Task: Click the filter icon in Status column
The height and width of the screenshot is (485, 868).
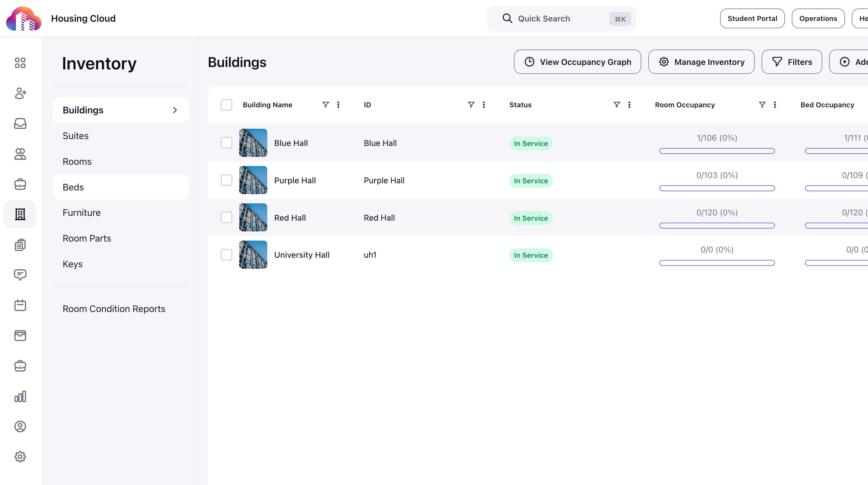Action: coord(616,105)
